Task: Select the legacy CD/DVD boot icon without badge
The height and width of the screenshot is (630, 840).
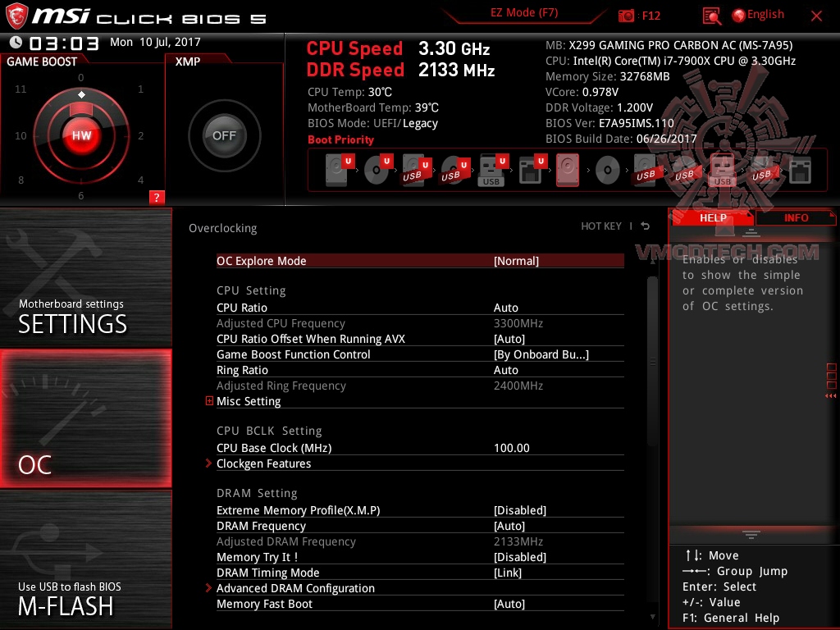Action: pyautogui.click(x=608, y=171)
